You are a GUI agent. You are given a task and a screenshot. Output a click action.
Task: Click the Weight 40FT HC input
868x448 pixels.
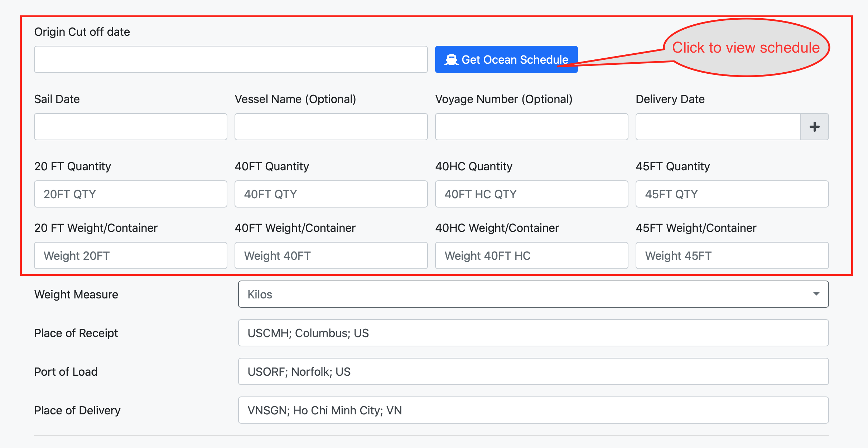[x=531, y=255]
